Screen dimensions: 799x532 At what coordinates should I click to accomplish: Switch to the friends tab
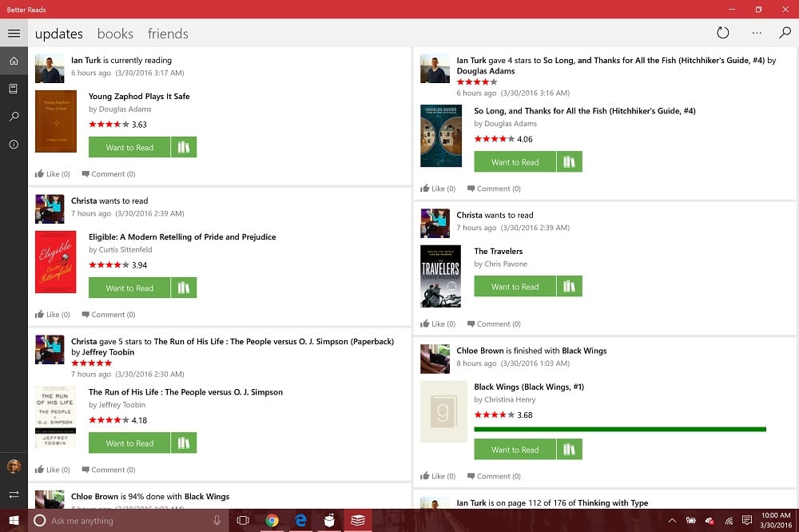[168, 34]
